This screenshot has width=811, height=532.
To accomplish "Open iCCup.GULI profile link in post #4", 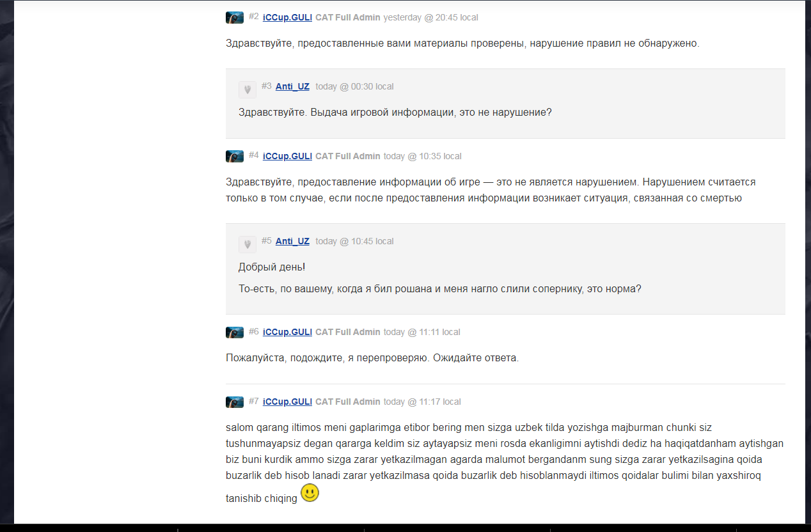I will click(x=287, y=157).
